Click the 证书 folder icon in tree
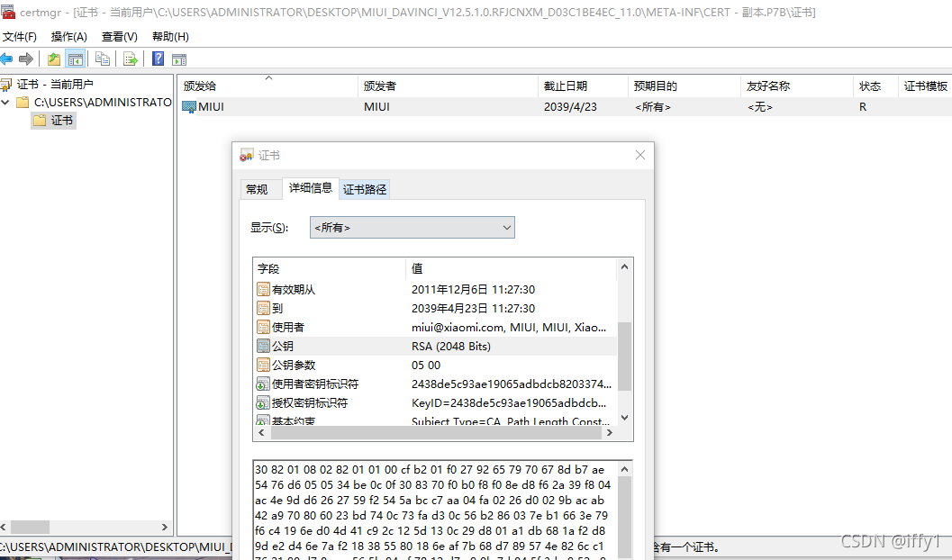952x560 pixels. pos(40,120)
